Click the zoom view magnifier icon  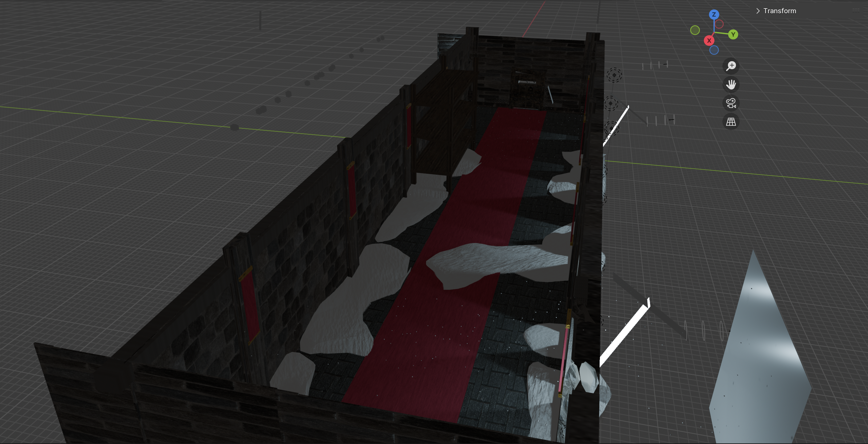point(731,65)
